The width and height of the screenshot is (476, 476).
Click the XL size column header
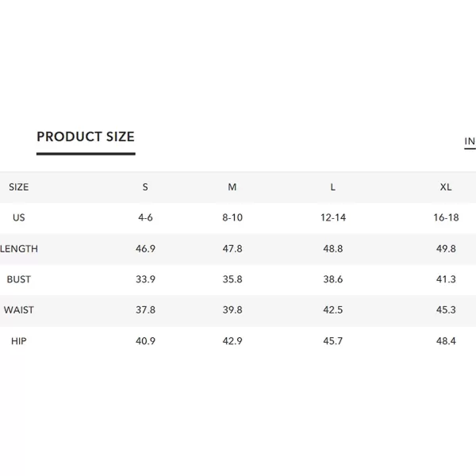446,187
